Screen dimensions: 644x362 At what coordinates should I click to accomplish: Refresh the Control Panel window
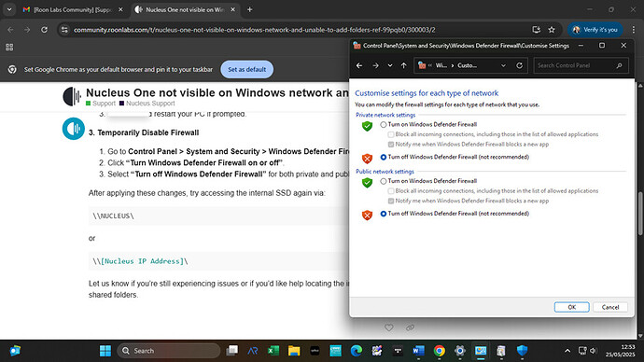click(520, 65)
